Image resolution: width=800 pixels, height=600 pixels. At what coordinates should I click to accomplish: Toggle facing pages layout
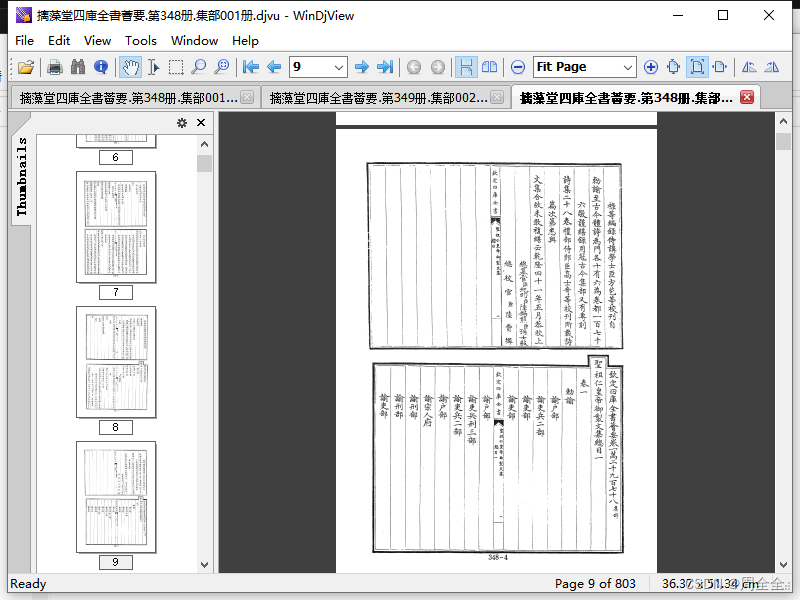point(489,67)
